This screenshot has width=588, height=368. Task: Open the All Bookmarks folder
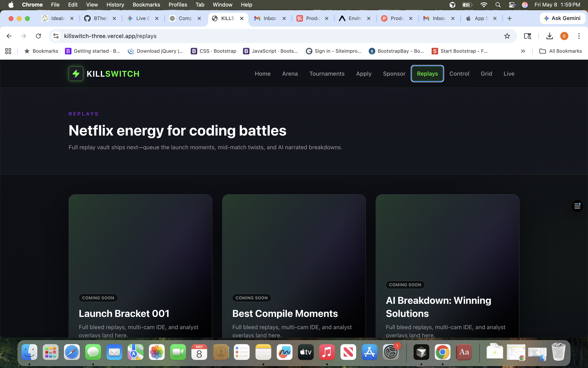pyautogui.click(x=560, y=51)
